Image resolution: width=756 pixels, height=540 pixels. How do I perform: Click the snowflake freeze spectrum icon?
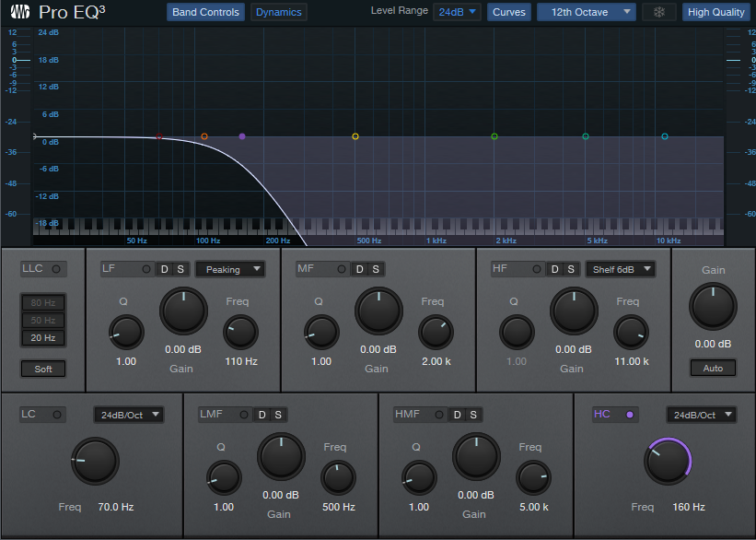(x=659, y=12)
